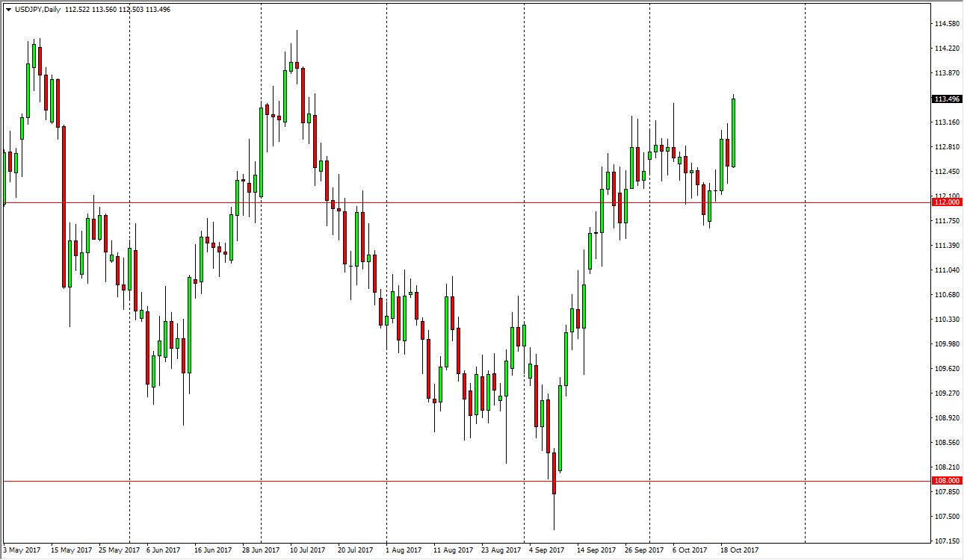Select the red 108.000 price level tag
964x560 pixels.
tap(946, 480)
